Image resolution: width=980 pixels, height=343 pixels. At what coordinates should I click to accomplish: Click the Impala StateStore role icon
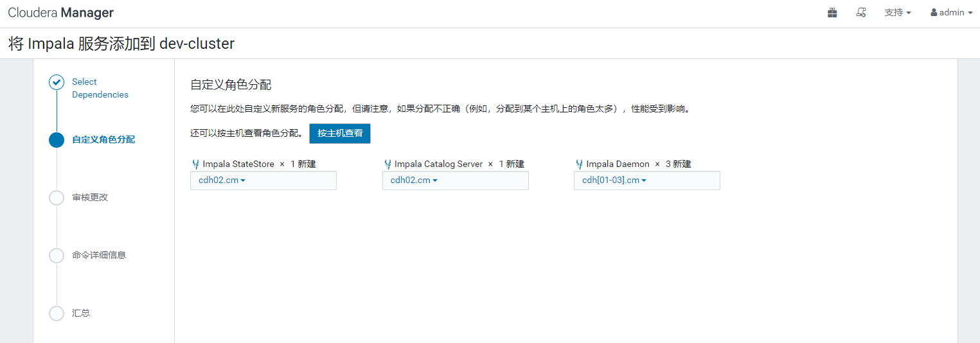tap(195, 164)
